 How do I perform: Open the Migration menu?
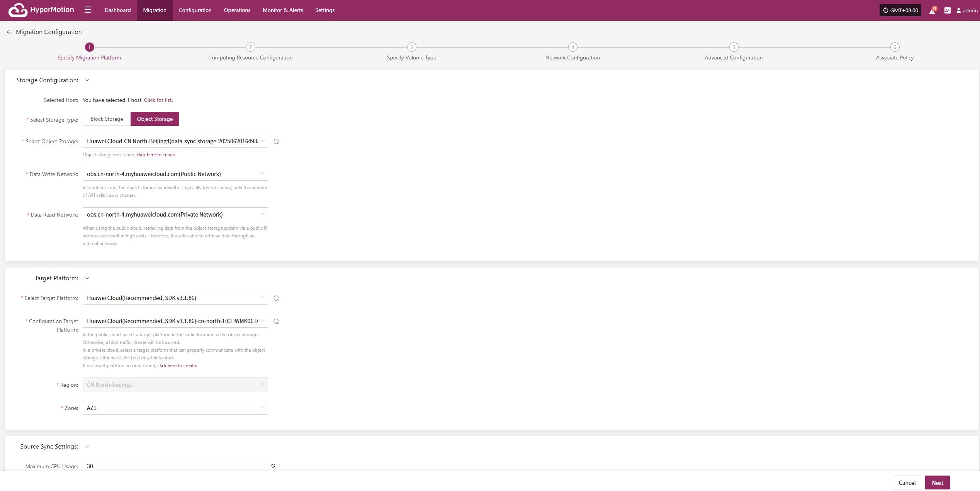pyautogui.click(x=155, y=10)
